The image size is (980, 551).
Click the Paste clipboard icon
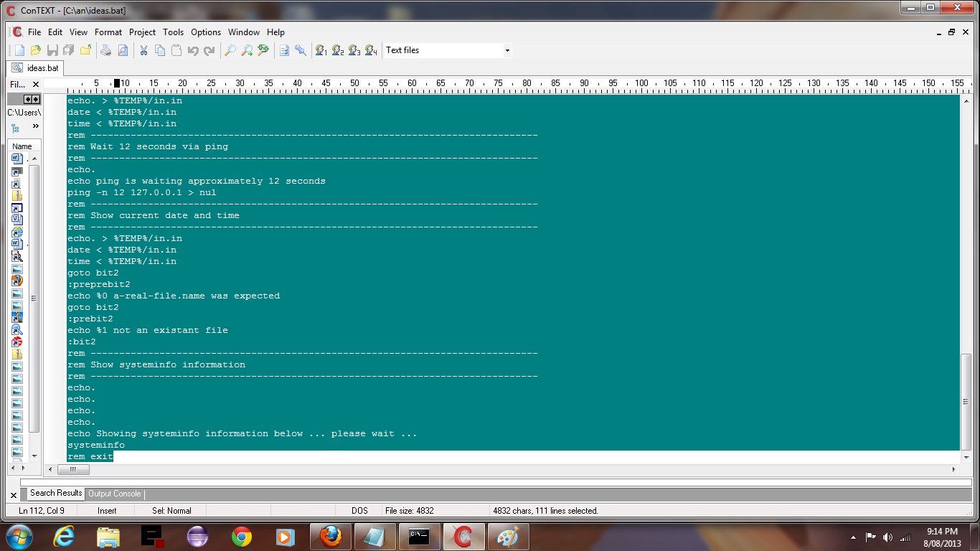point(176,50)
